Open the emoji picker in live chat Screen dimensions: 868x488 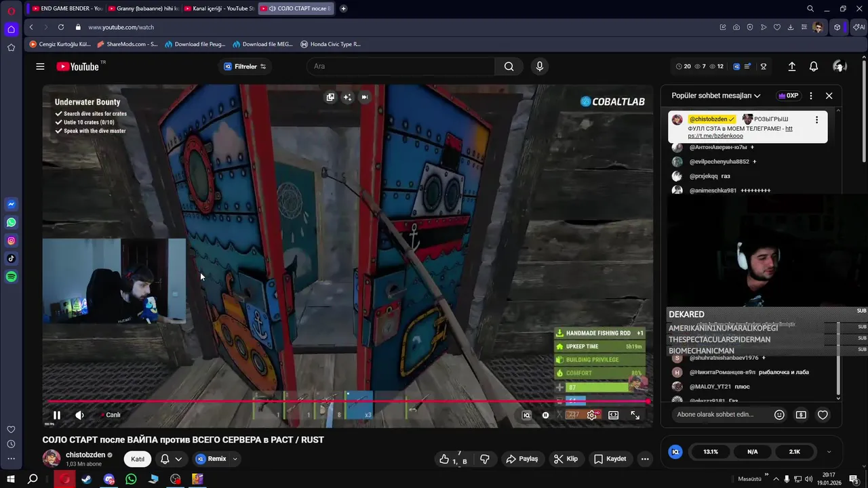point(779,415)
